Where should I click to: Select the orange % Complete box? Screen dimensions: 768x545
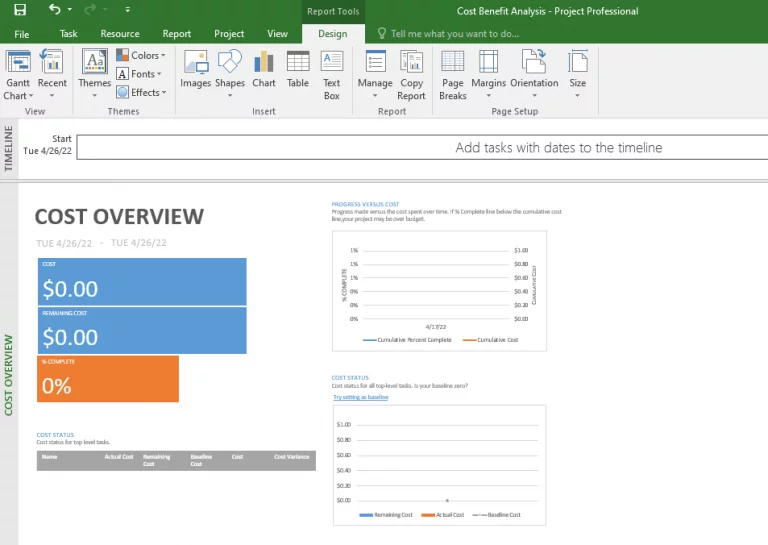point(108,379)
